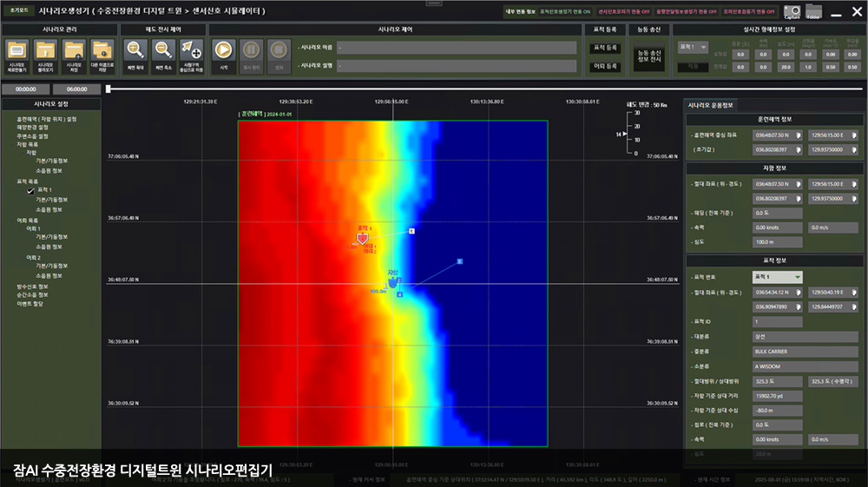This screenshot has height=487, width=868.
Task: Click copy icon beside 036:54:34.12 N field
Action: tap(799, 293)
